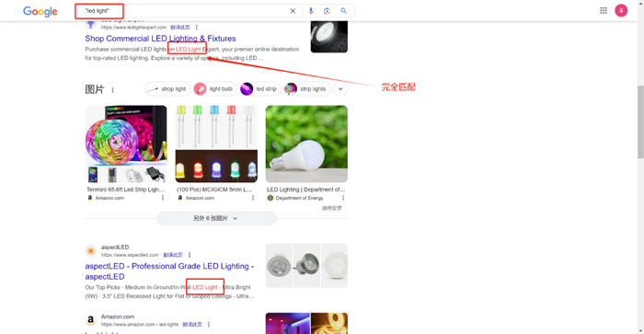Select the led strip filter chip
The image size is (644, 334).
click(x=259, y=89)
